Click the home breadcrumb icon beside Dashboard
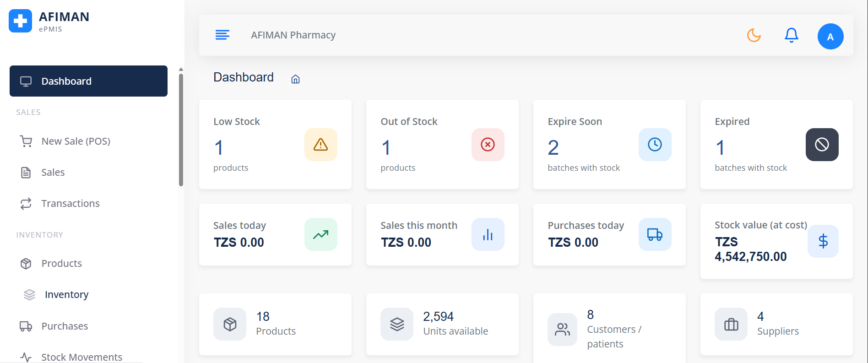This screenshot has width=868, height=363. [x=296, y=79]
